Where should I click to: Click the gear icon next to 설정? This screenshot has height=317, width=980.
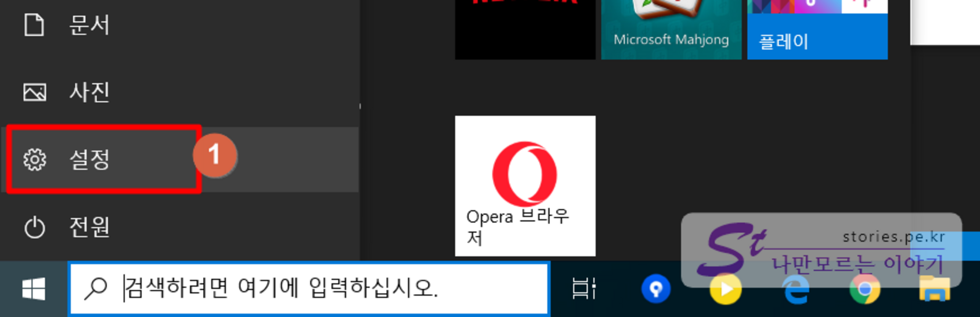tap(35, 159)
